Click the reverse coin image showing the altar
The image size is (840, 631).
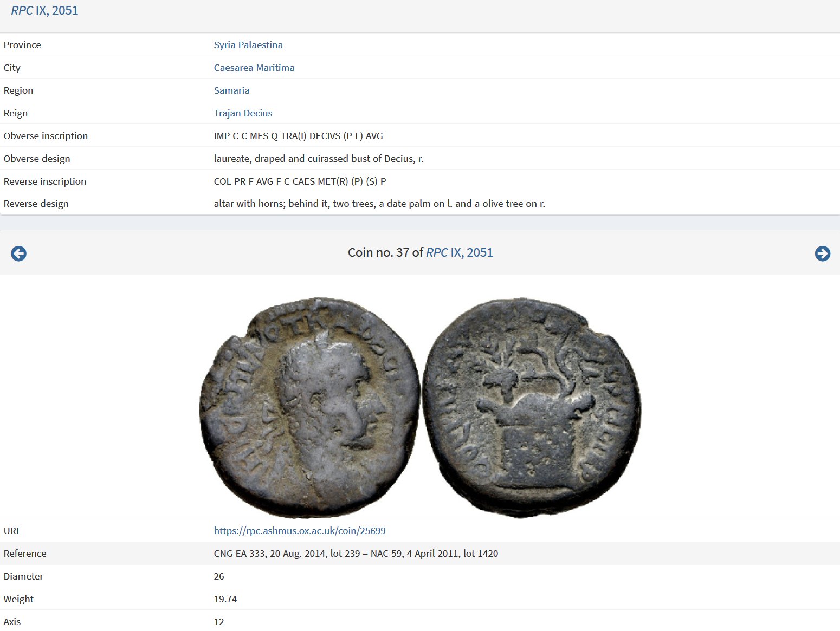532,407
